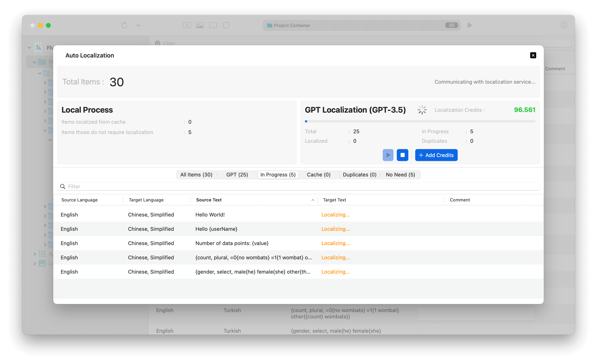
Task: Sort by Source Language column
Action: (x=79, y=200)
